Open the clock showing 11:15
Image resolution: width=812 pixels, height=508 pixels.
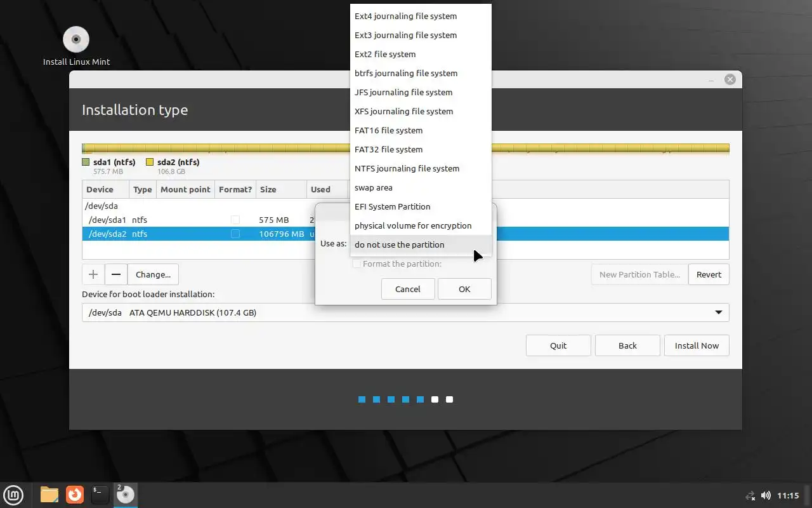(x=788, y=495)
